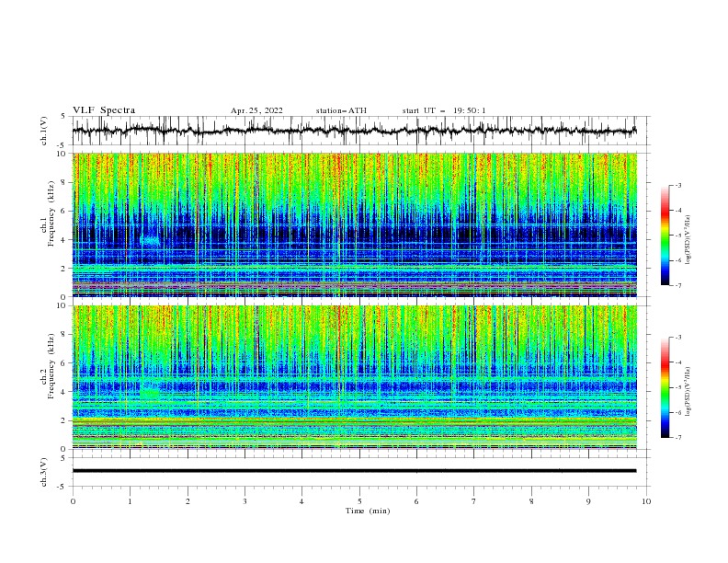
Task: Click the date "Apr. 25, 2022"
Action: click(x=256, y=110)
